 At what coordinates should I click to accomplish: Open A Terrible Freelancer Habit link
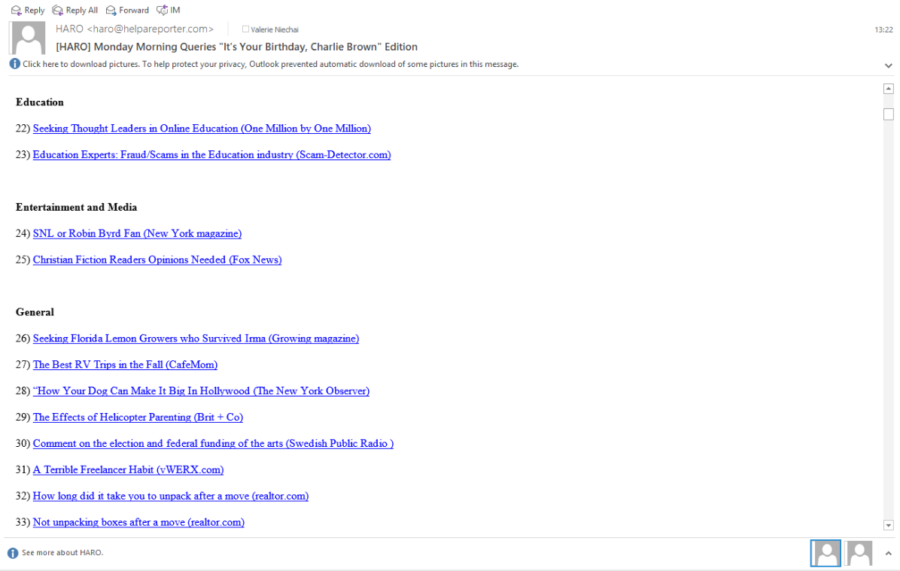click(128, 470)
